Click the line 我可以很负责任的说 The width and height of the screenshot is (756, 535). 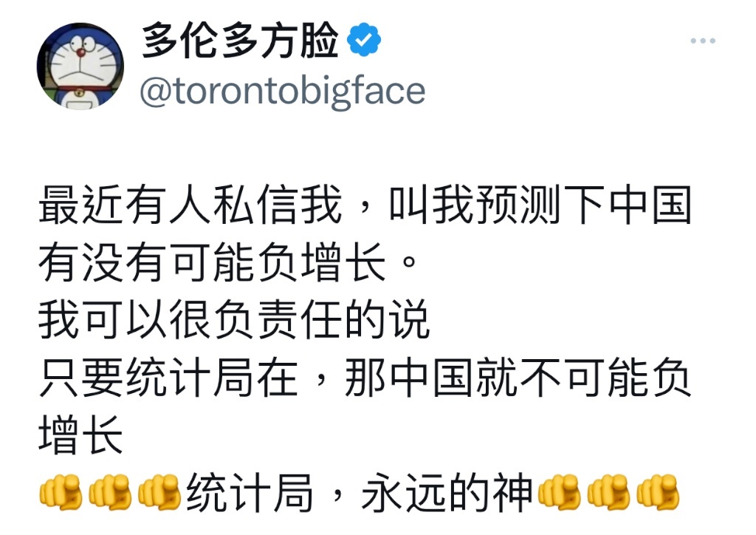(234, 319)
